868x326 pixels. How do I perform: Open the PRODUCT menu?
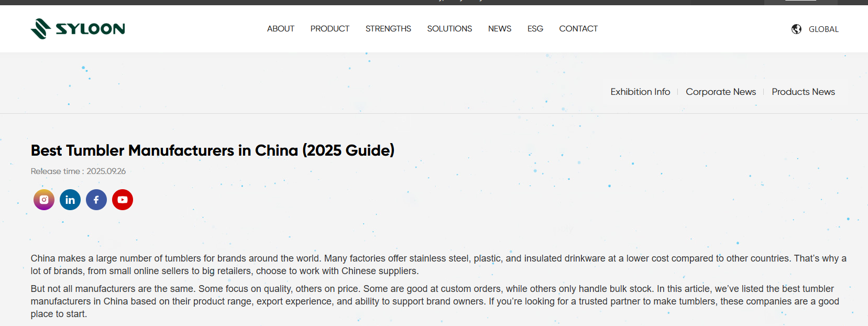[x=330, y=29]
